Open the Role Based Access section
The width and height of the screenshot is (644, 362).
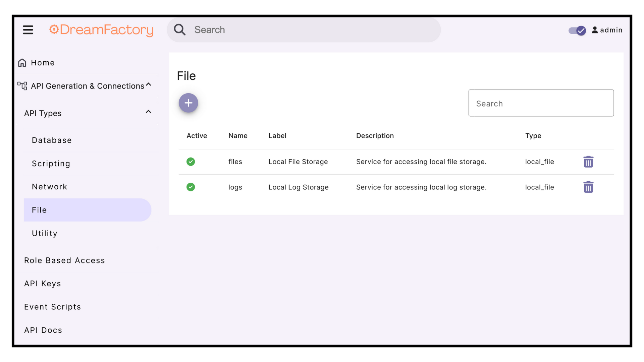pos(64,260)
